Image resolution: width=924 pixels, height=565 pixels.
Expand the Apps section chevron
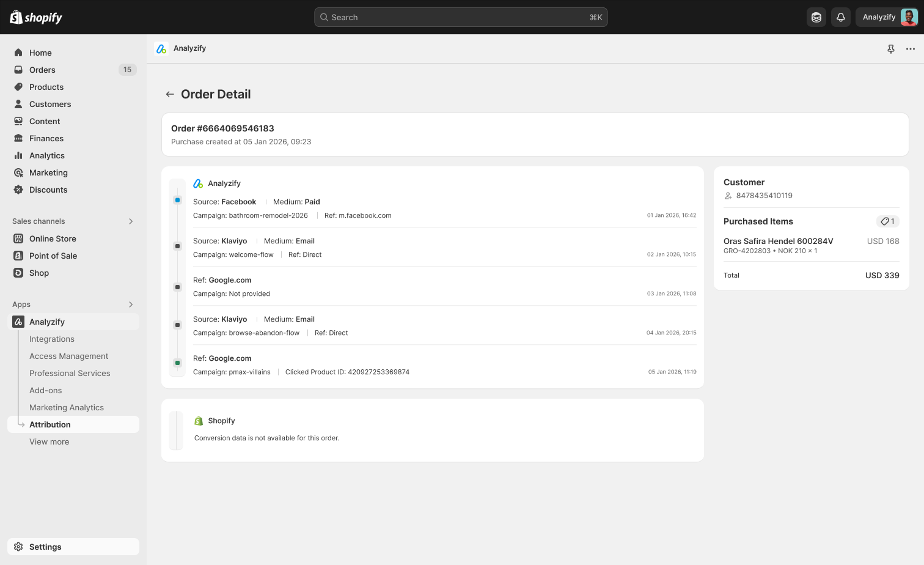coord(131,305)
